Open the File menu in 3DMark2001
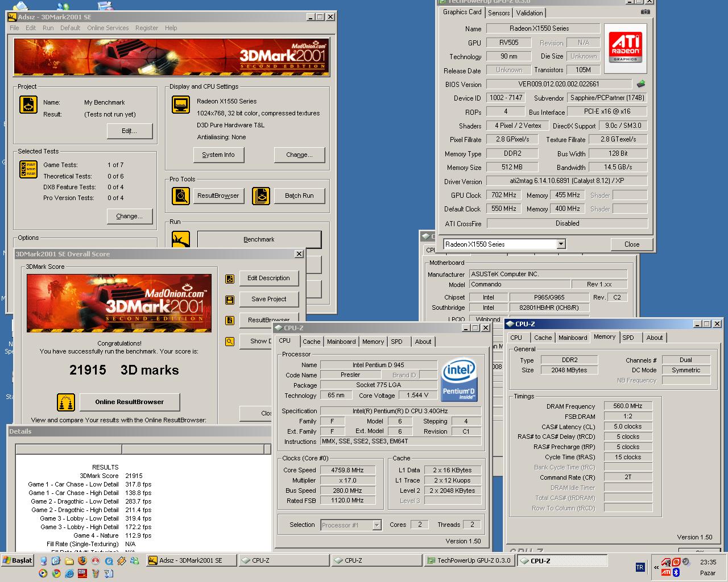This screenshot has height=582, width=728. click(x=14, y=28)
